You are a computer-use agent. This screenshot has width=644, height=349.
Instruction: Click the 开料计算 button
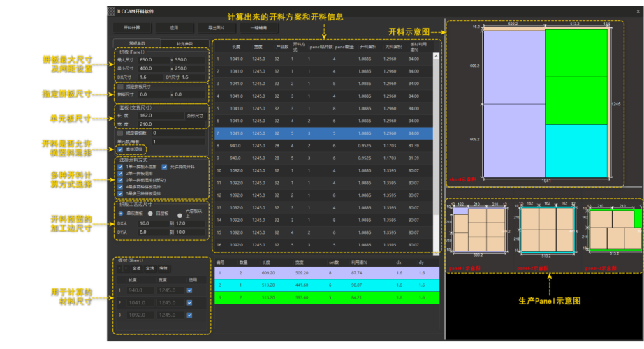pos(132,28)
